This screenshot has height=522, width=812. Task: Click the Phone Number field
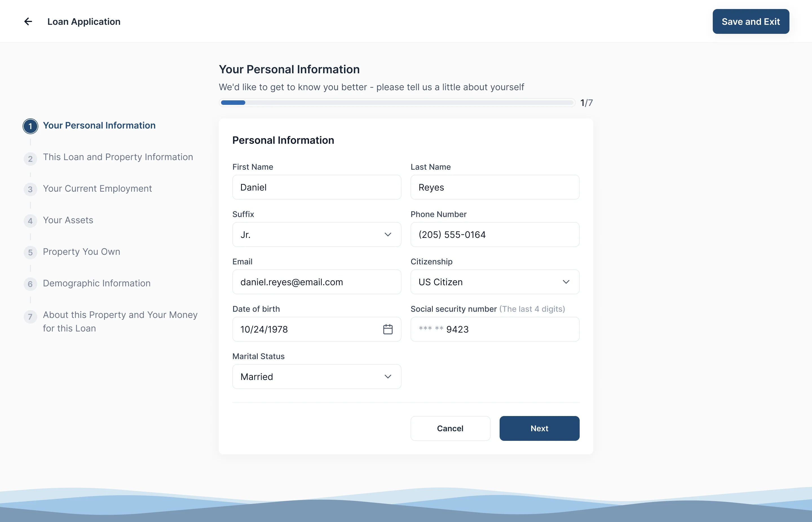tap(495, 235)
